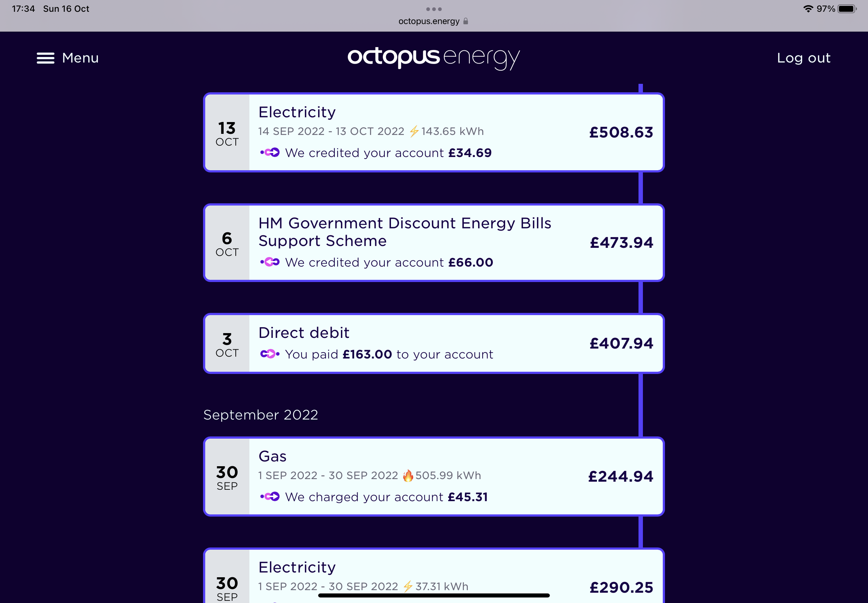Open the 30 Sep Electricity 37.31 kWh card

click(434, 576)
